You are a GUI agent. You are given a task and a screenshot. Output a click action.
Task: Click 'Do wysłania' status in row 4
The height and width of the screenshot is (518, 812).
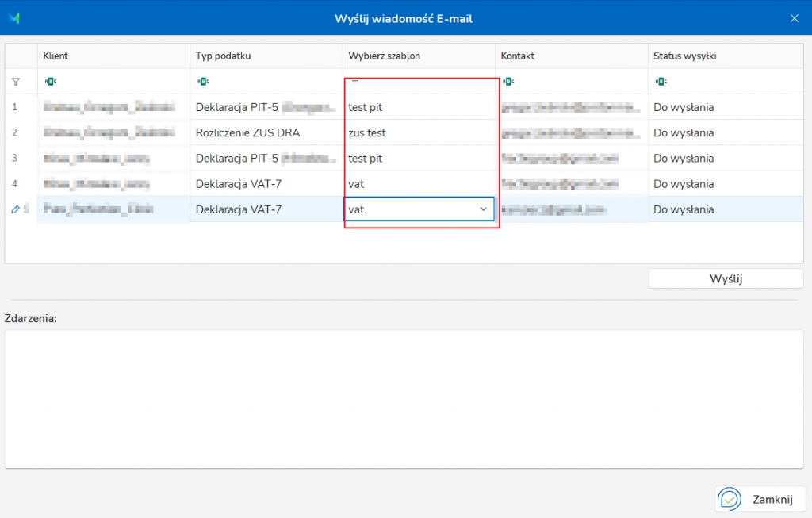tap(726, 184)
